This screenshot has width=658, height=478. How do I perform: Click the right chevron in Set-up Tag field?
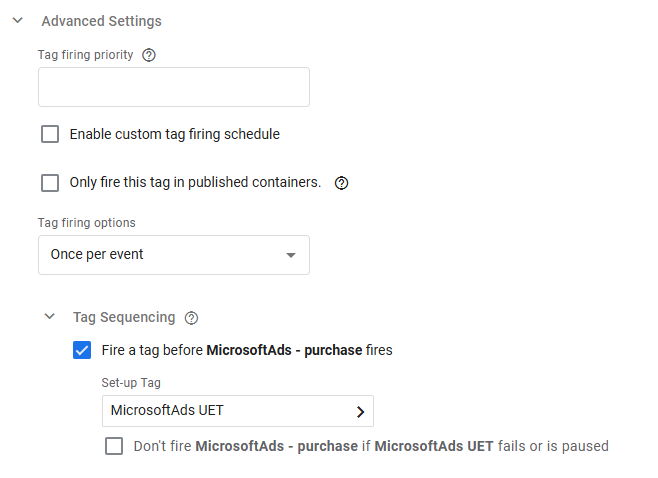tap(360, 411)
